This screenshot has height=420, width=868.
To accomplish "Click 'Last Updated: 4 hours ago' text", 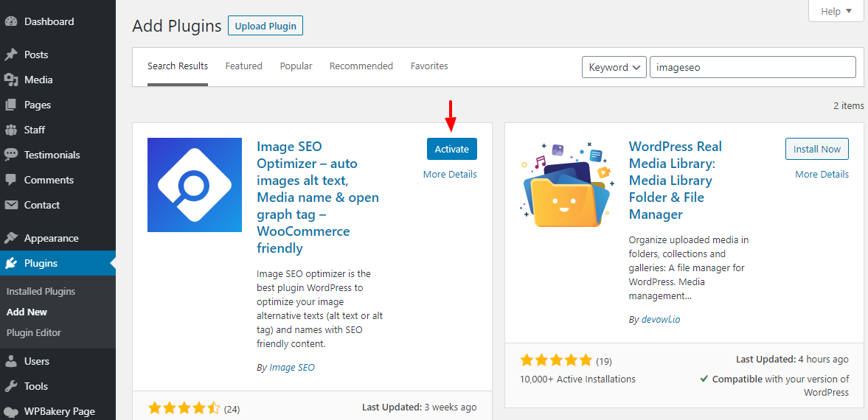I will [x=792, y=359].
